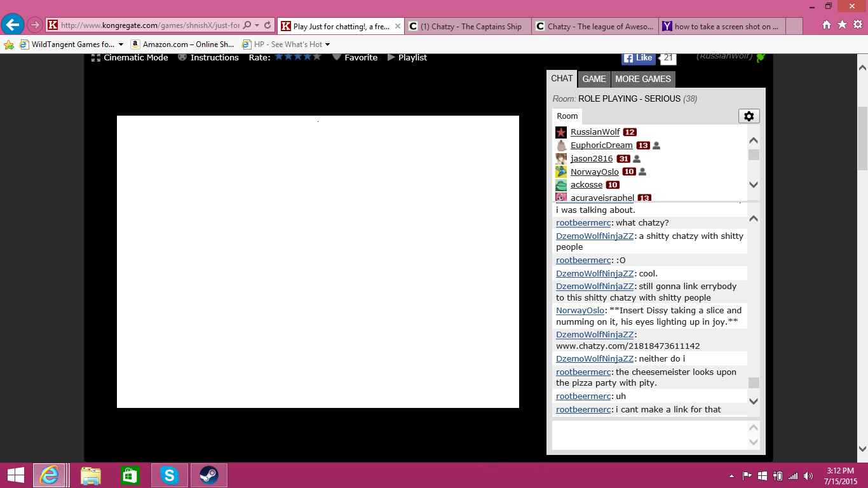Click the user list scrollbar thumb
Screen dimensions: 868x488
tap(754, 155)
